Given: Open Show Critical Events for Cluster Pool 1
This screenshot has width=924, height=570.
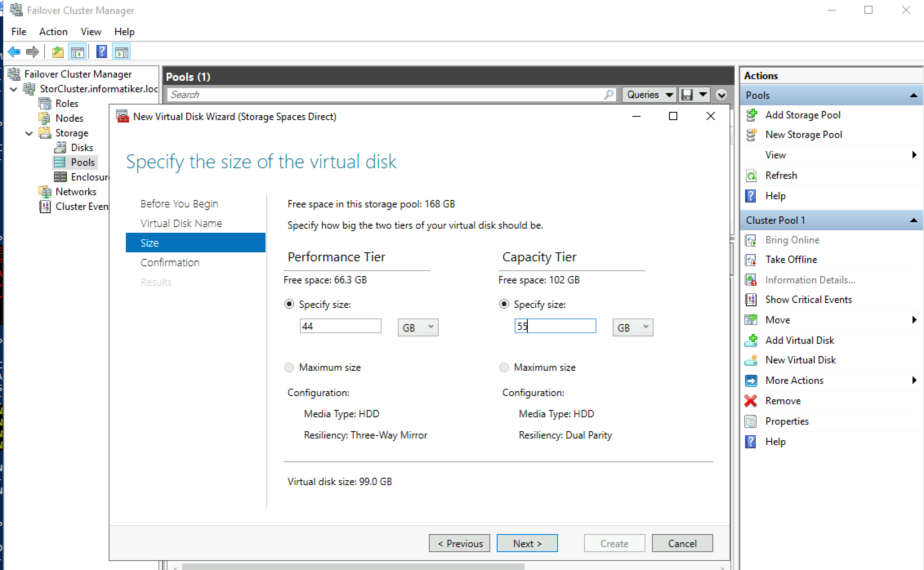Looking at the screenshot, I should [x=808, y=299].
